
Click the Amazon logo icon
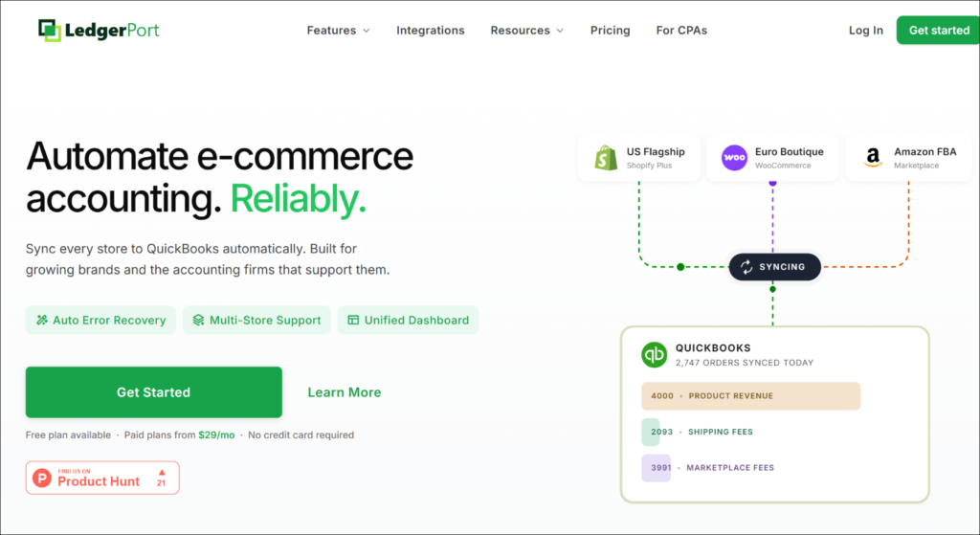(873, 158)
